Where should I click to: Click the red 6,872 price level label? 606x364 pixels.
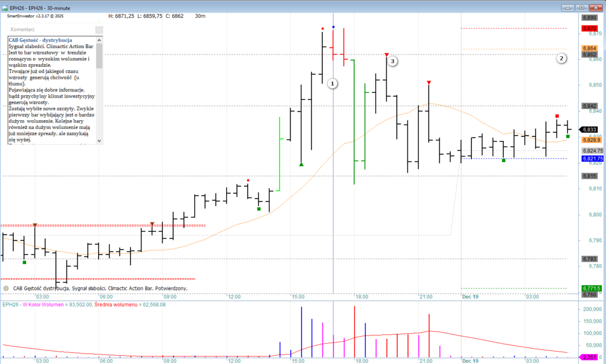589,28
